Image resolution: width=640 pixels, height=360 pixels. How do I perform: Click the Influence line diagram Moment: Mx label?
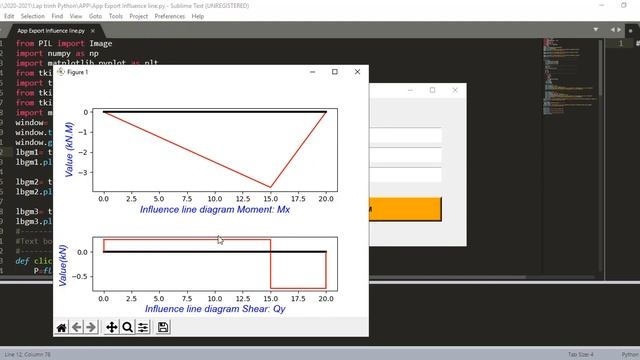pyautogui.click(x=215, y=210)
